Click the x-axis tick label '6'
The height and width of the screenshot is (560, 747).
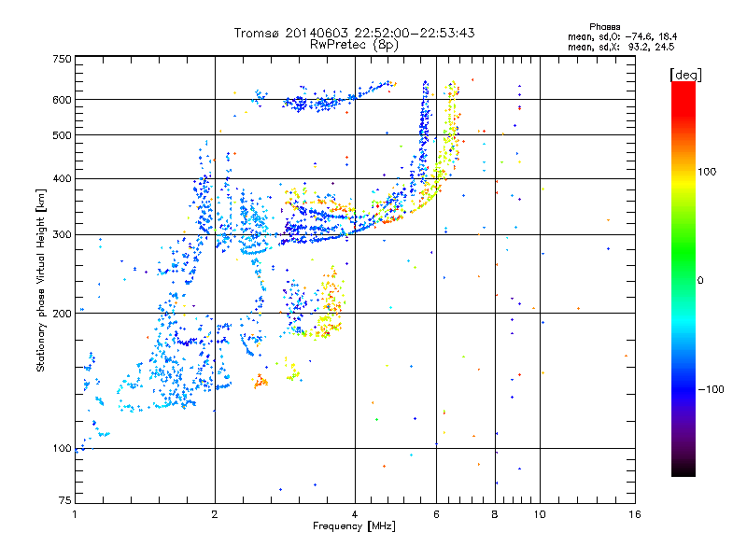(436, 514)
